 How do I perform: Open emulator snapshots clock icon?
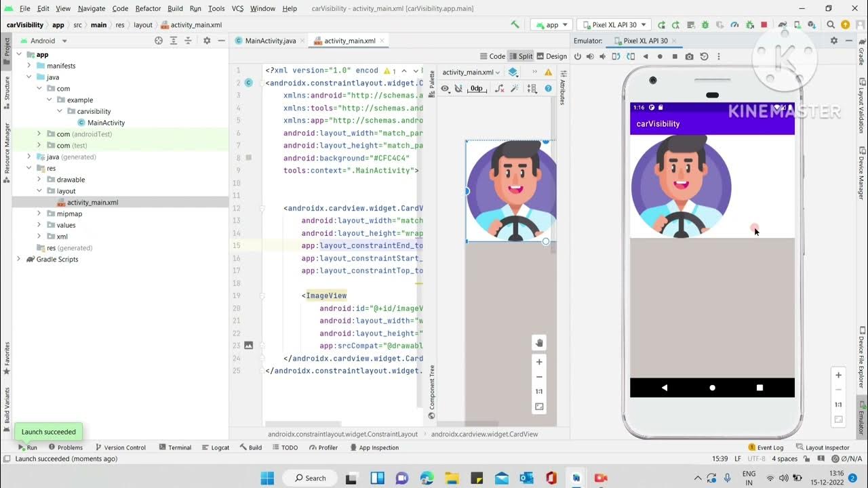704,57
